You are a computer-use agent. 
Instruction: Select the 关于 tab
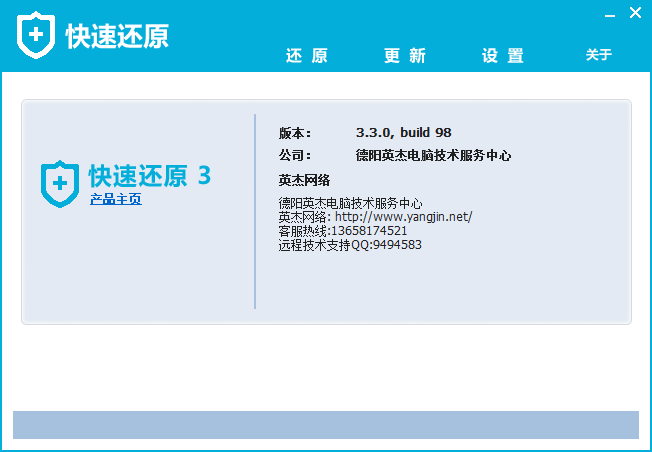598,55
